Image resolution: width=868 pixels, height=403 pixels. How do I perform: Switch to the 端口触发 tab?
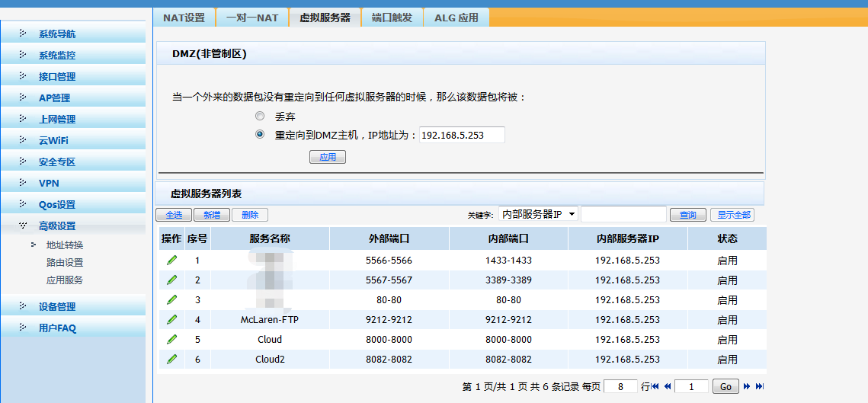tap(392, 18)
